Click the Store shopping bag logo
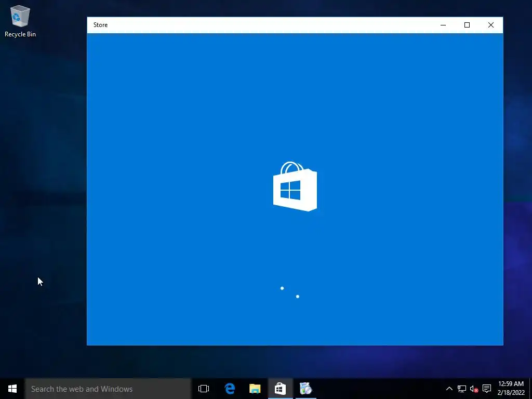Image resolution: width=532 pixels, height=399 pixels. tap(295, 187)
